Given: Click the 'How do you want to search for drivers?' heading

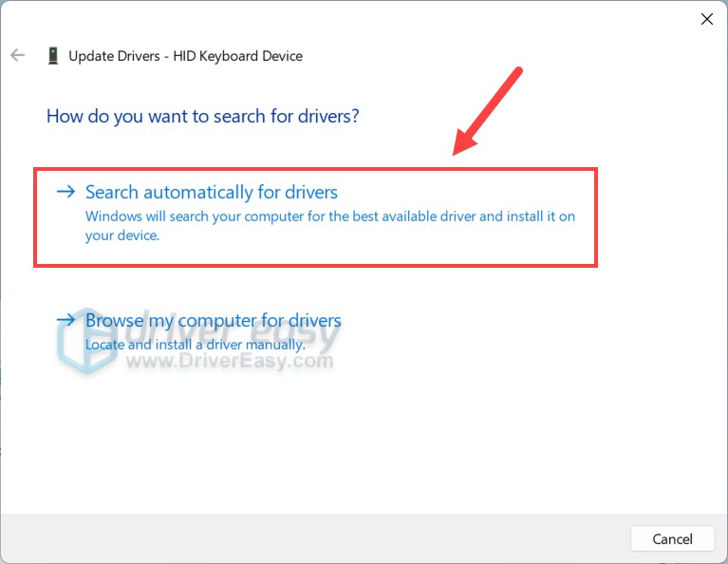Looking at the screenshot, I should click(x=203, y=116).
